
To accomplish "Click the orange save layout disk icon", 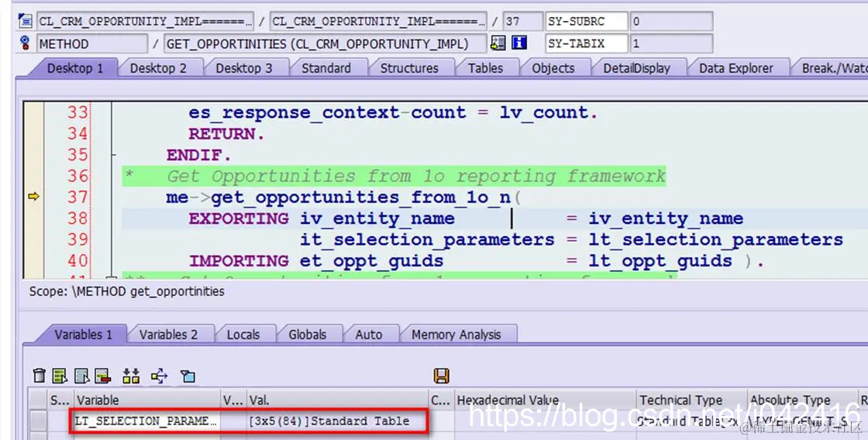I will tap(441, 376).
